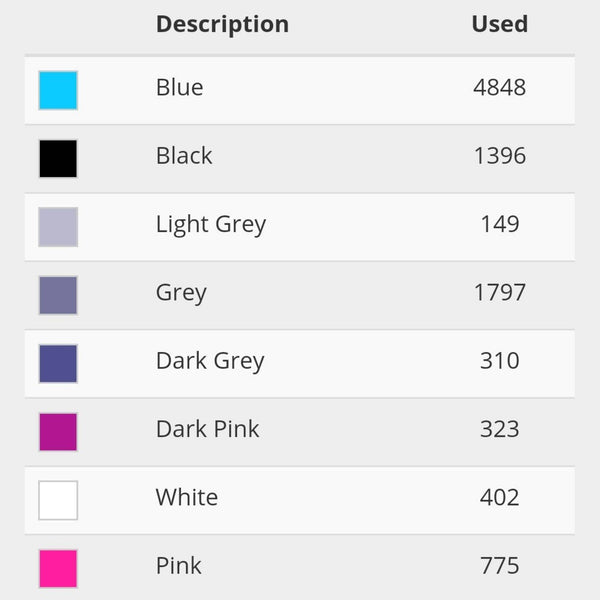Viewport: 600px width, 600px height.
Task: Click the Blue color swatch
Action: [58, 90]
